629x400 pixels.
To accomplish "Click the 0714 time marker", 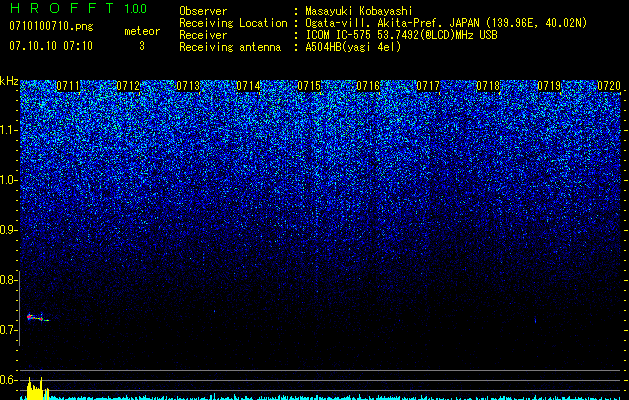I will tap(248, 86).
